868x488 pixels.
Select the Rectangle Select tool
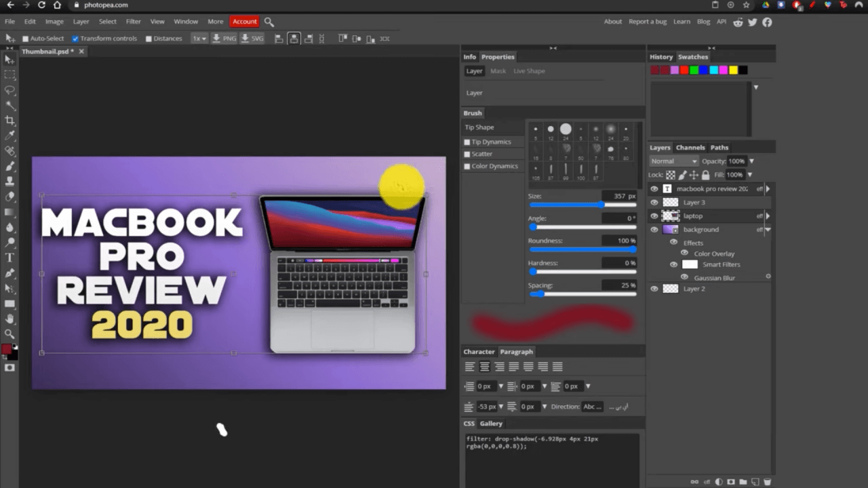(10, 75)
